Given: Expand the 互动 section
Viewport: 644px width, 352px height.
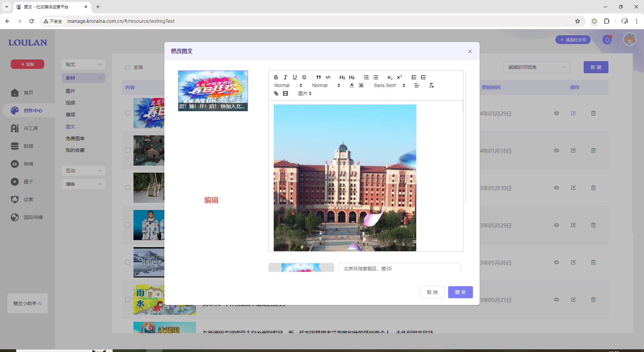Looking at the screenshot, I should [x=84, y=171].
